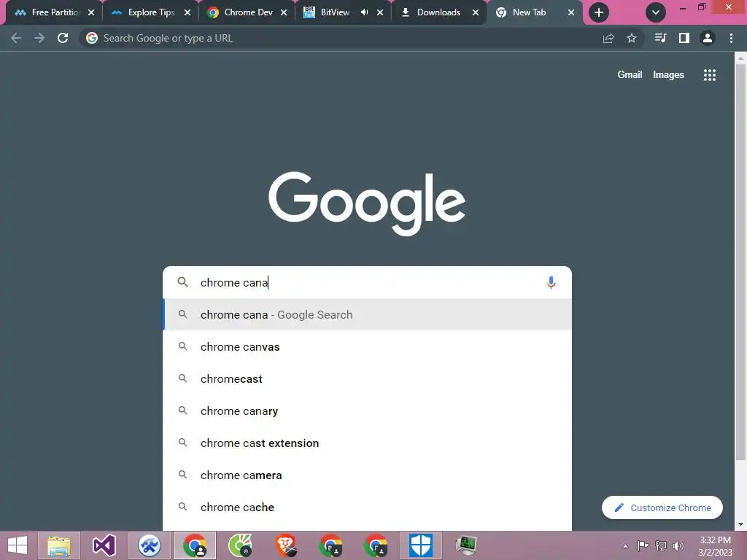Open the media controls icon in toolbar
Viewport: 747px width, 560px height.
click(660, 38)
